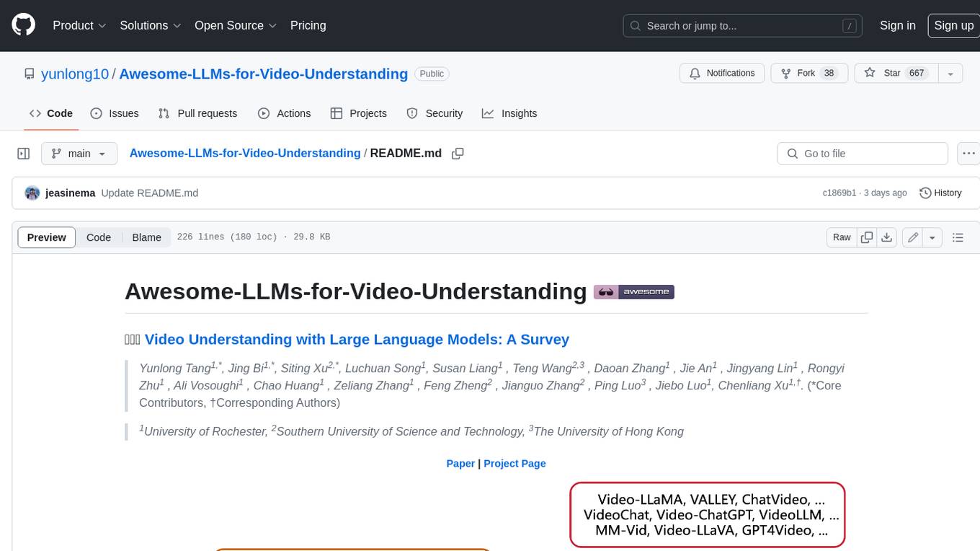The image size is (980, 551).
Task: Click the Sign in link
Action: [x=897, y=25]
